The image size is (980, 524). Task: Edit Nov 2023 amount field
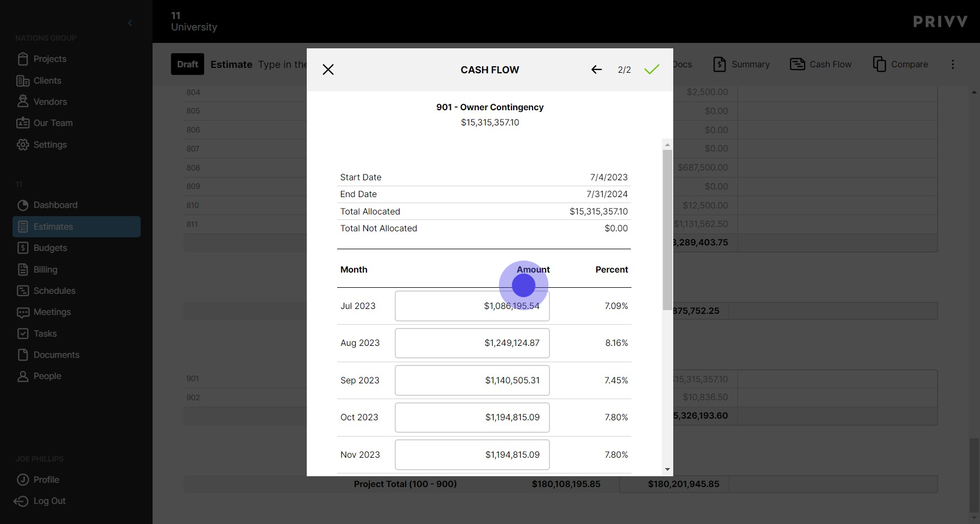click(x=472, y=454)
